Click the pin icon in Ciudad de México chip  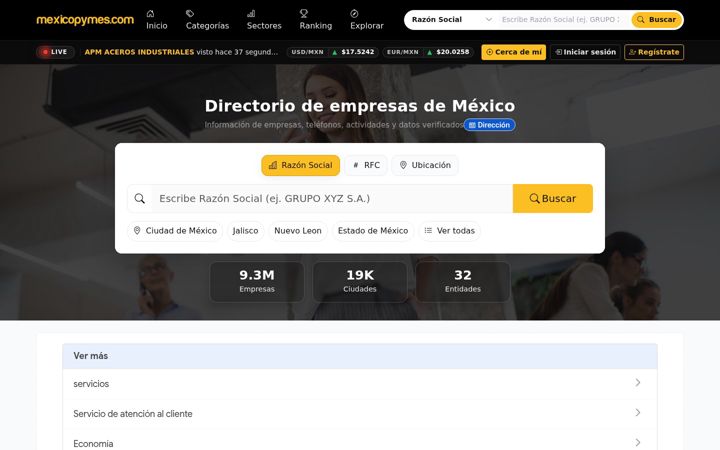137,231
